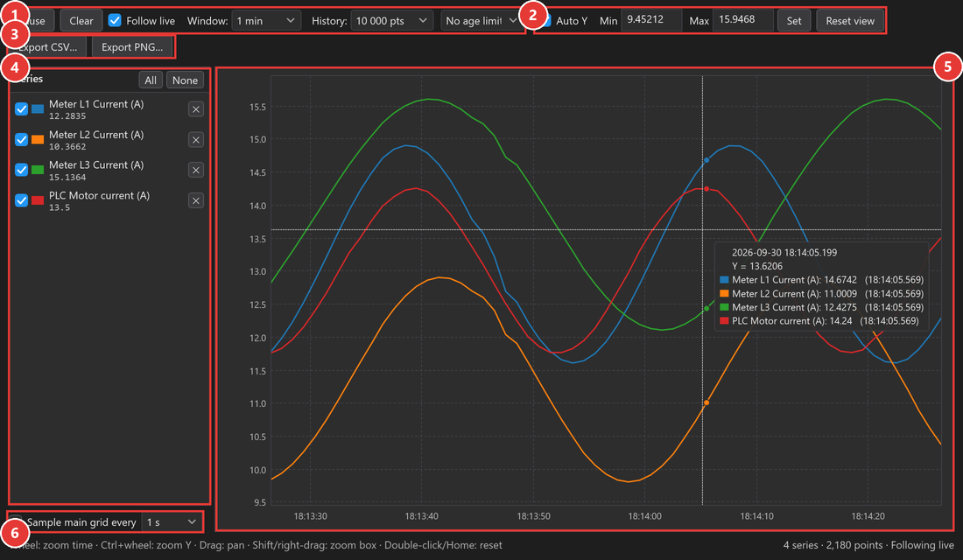
Task: Toggle Meter L3 Current visibility checkbox
Action: point(22,170)
